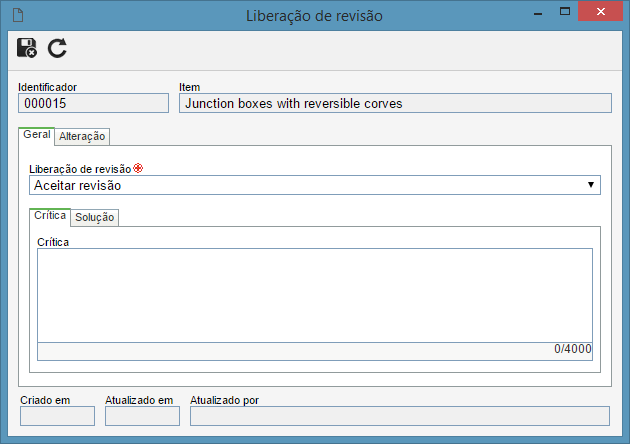Select the Crítica tab
Viewport: 630px width, 444px height.
[x=50, y=216]
